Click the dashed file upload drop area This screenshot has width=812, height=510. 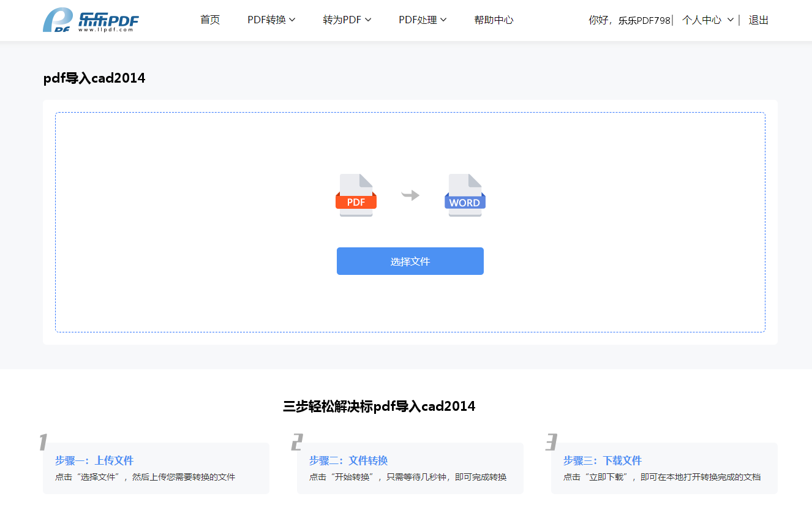410,222
